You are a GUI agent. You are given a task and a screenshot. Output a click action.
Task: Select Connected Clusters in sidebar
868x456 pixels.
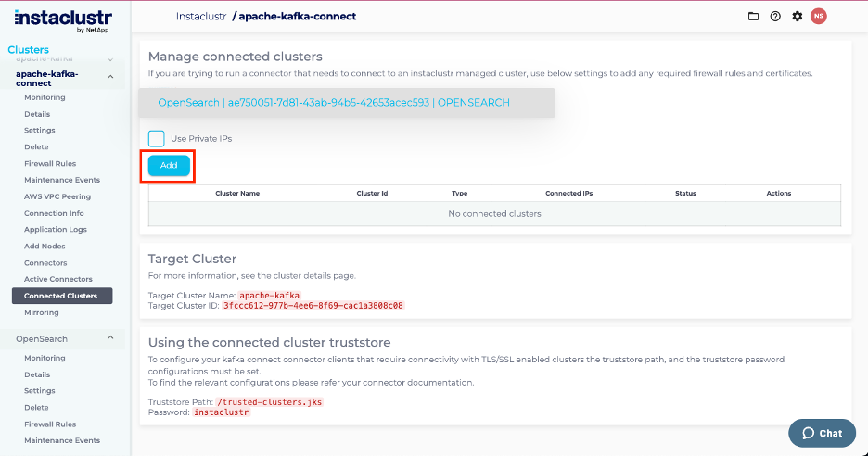click(60, 296)
